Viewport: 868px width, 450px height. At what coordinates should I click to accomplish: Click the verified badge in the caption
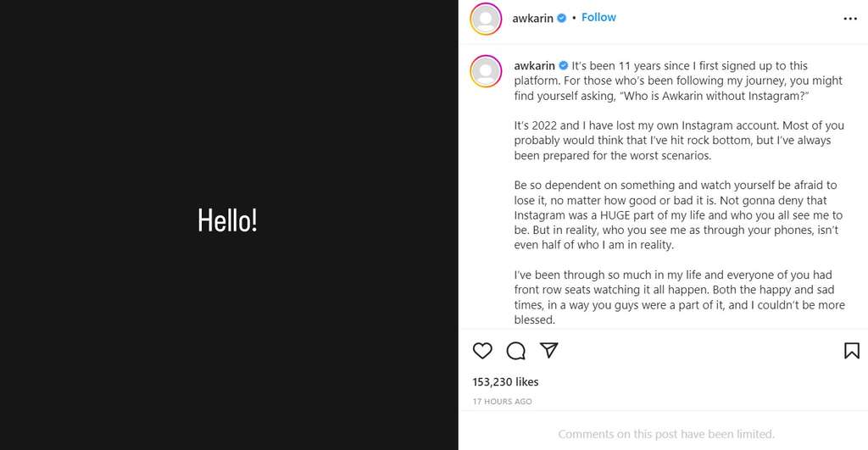(x=564, y=66)
